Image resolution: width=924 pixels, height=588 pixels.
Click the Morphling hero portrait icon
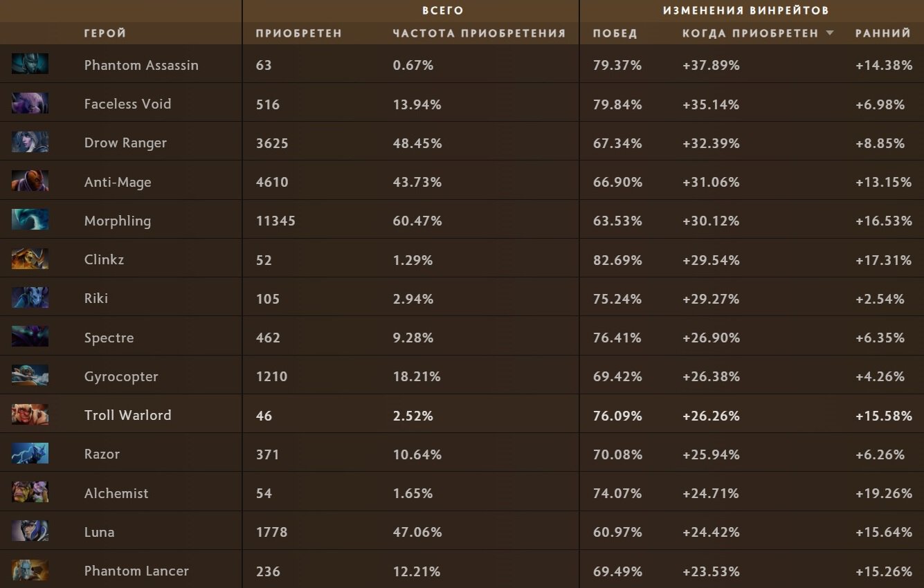point(30,220)
